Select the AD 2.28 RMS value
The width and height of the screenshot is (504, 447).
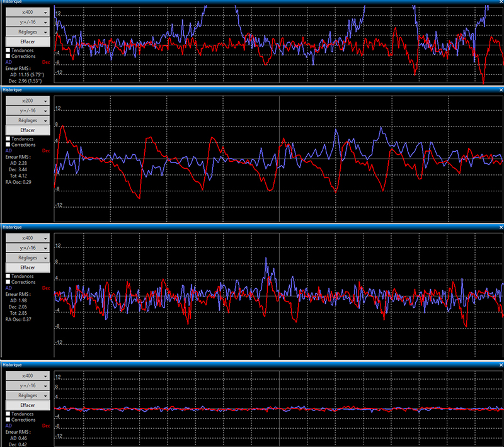point(18,163)
